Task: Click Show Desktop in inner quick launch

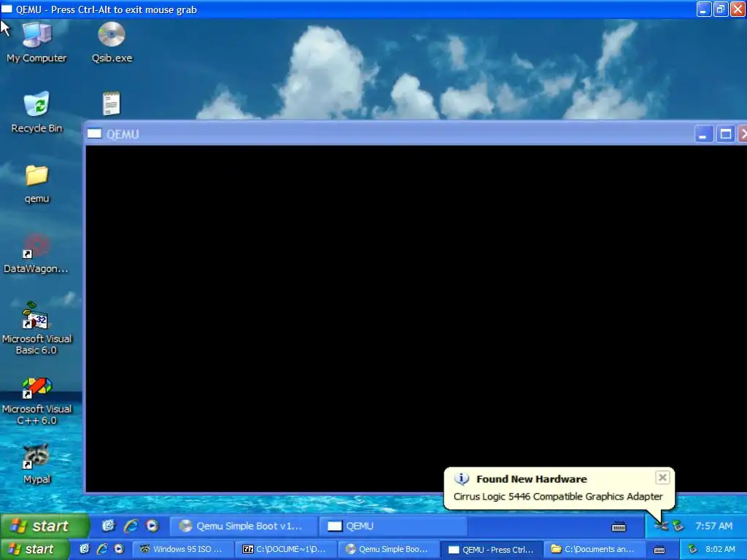Action: tap(109, 526)
